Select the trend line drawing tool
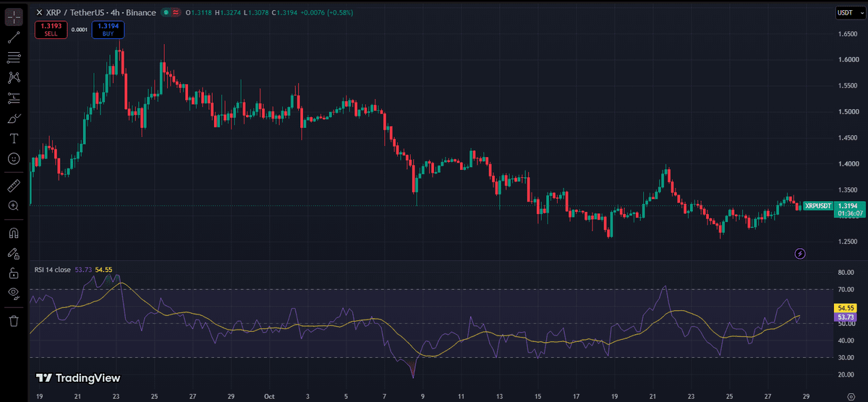Image resolution: width=868 pixels, height=402 pixels. tap(14, 38)
